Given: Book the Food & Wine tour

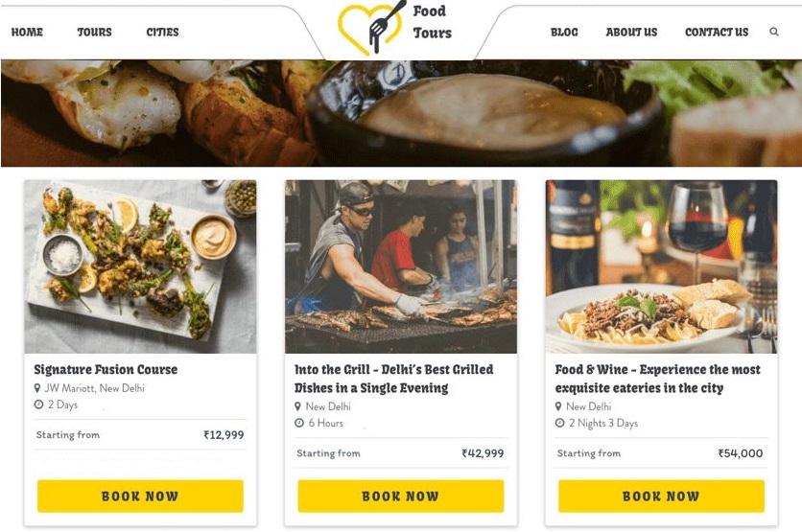Looking at the screenshot, I should click(661, 496).
